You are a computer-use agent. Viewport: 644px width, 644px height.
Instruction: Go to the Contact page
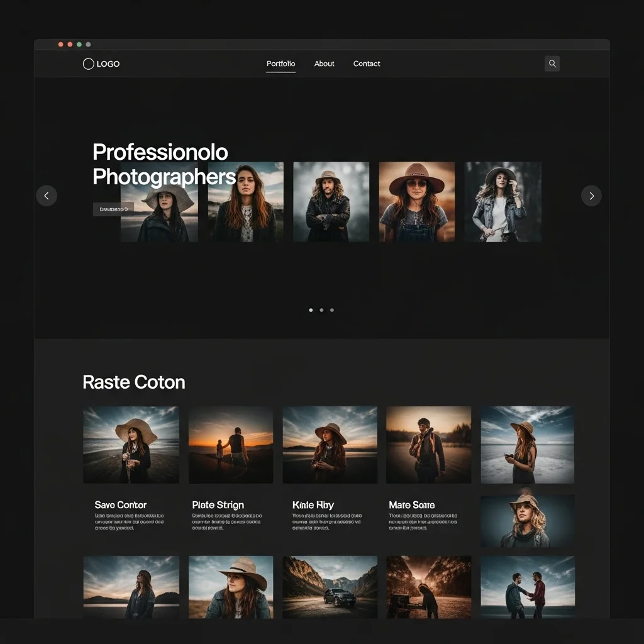367,64
